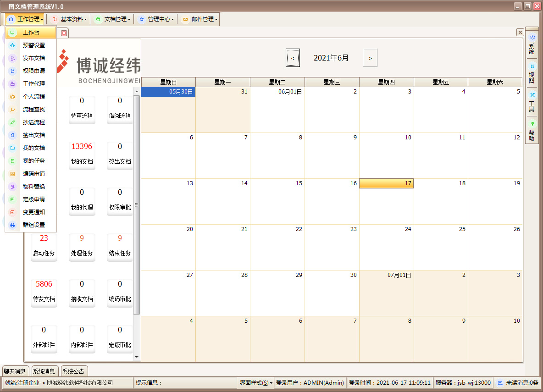Select June 17 on the calendar
This screenshot has width=543, height=392.
(x=387, y=183)
